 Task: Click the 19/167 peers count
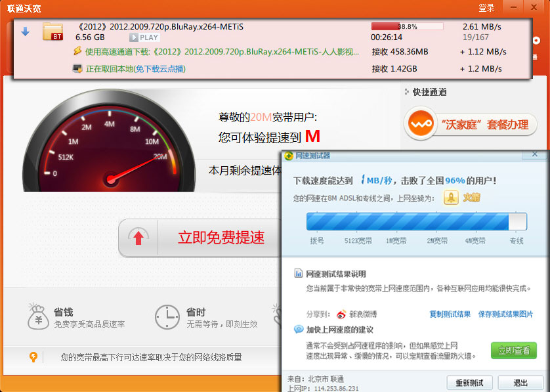click(475, 37)
